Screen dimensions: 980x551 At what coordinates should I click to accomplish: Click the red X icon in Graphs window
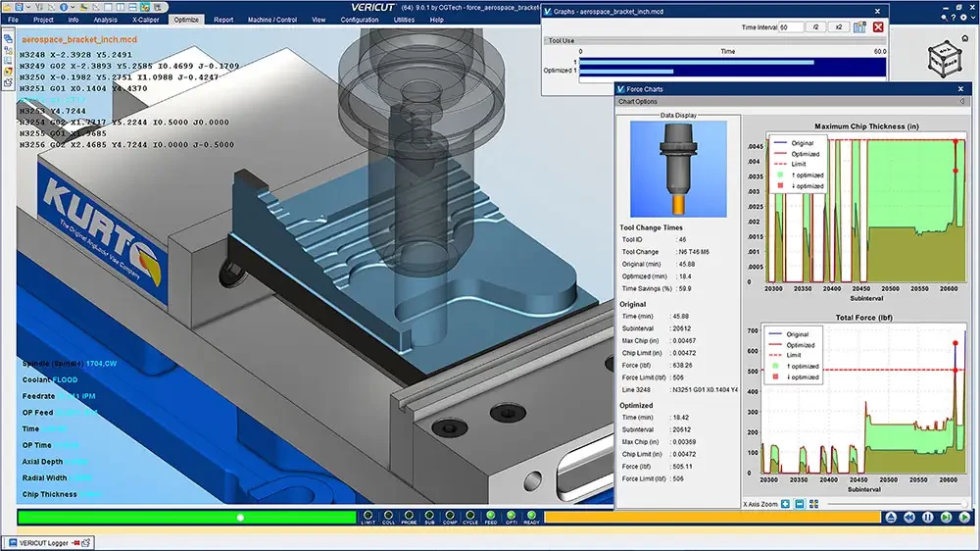878,26
